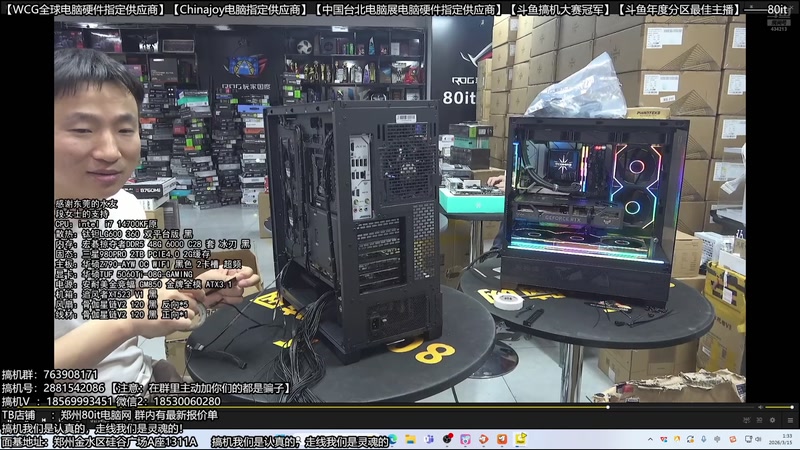Screen dimensions: 800x450
Task: Click the video playback progress bar handle
Action: (x=608, y=407)
